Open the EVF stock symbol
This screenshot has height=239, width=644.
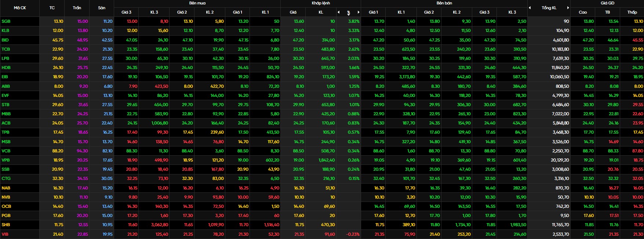click(x=5, y=95)
